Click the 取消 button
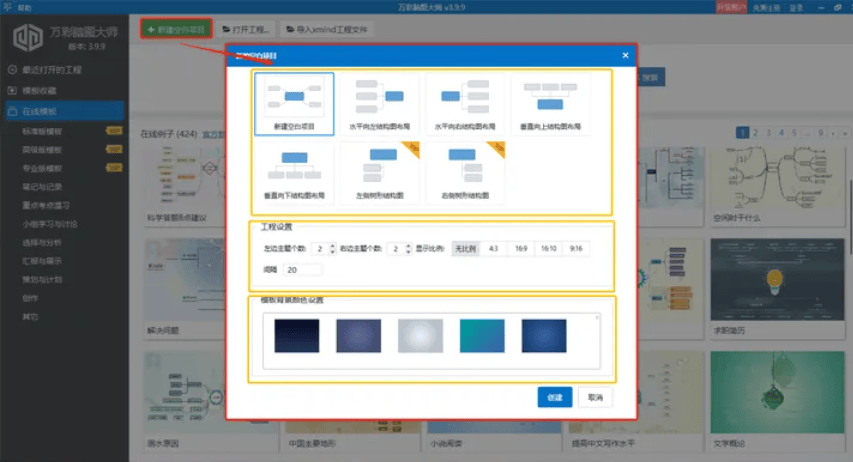This screenshot has height=462, width=853. coord(595,397)
